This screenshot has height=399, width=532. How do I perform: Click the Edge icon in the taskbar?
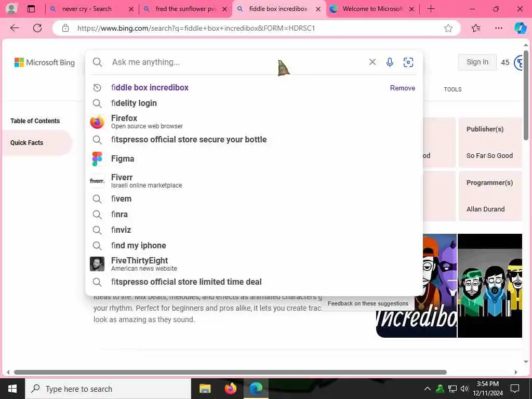[x=256, y=389]
